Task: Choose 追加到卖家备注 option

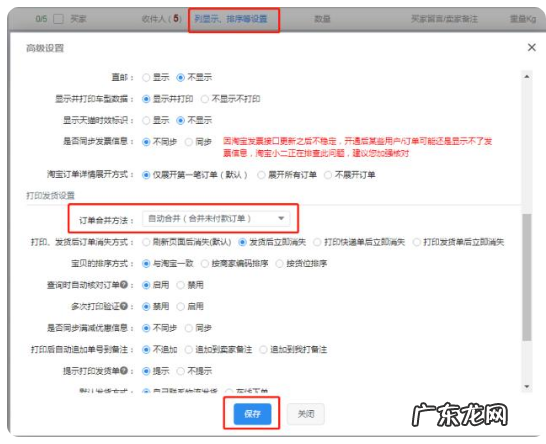Action: click(189, 350)
